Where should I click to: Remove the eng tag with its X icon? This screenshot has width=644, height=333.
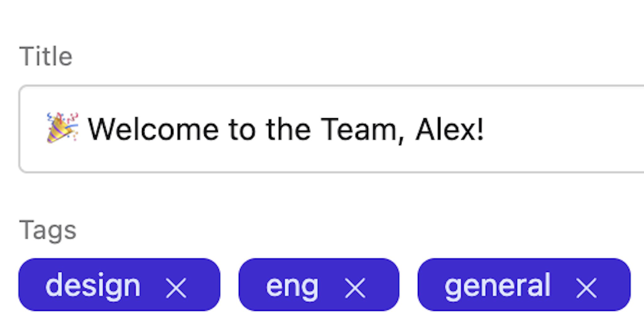click(355, 287)
